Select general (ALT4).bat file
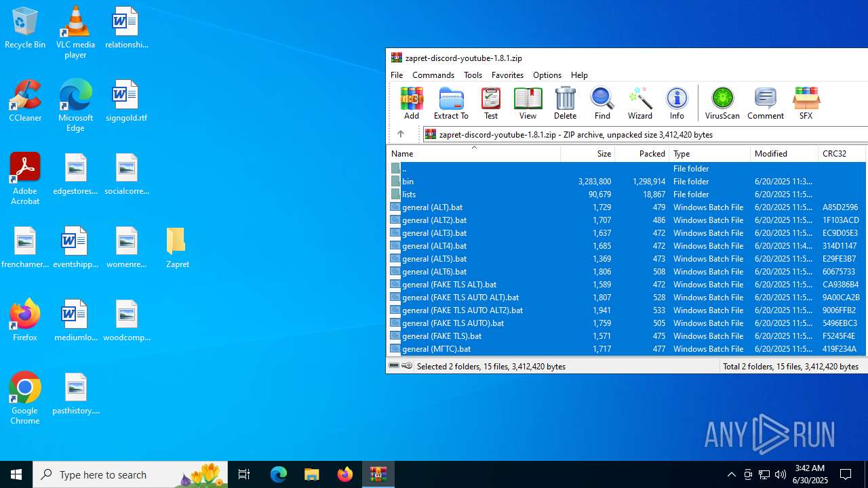Image resolution: width=868 pixels, height=488 pixels. (627, 246)
